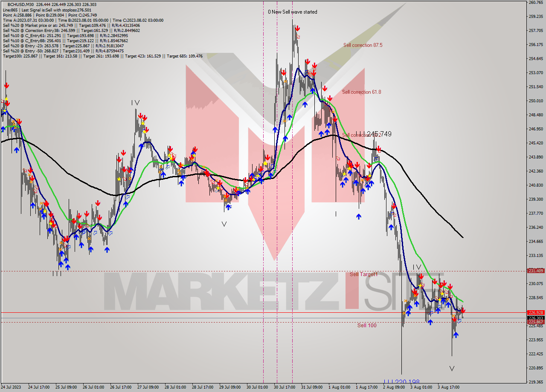Screen dimensions: 546x392
Task: Click the '28 Jul 17:00' time label
Action: coord(202,388)
